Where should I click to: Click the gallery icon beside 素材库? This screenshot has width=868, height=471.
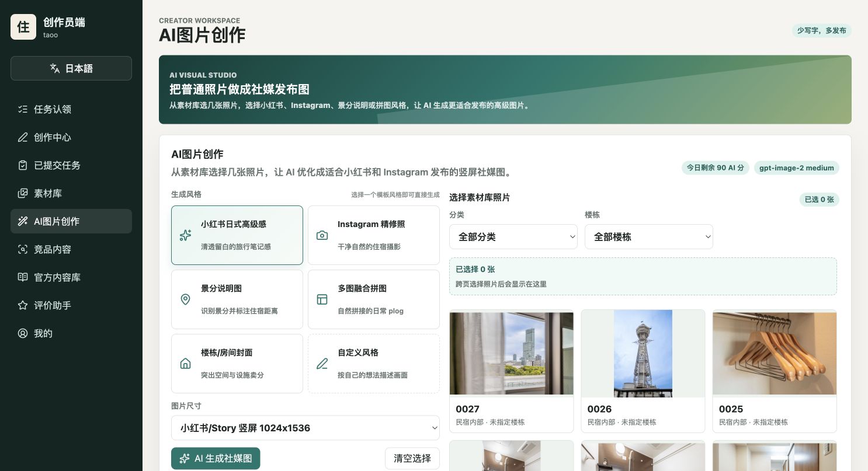click(x=23, y=193)
